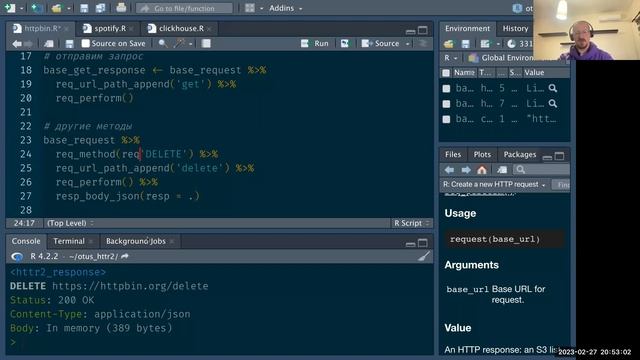The image size is (640, 360).
Task: Switch to the clickhouse.R tab
Action: [x=180, y=29]
